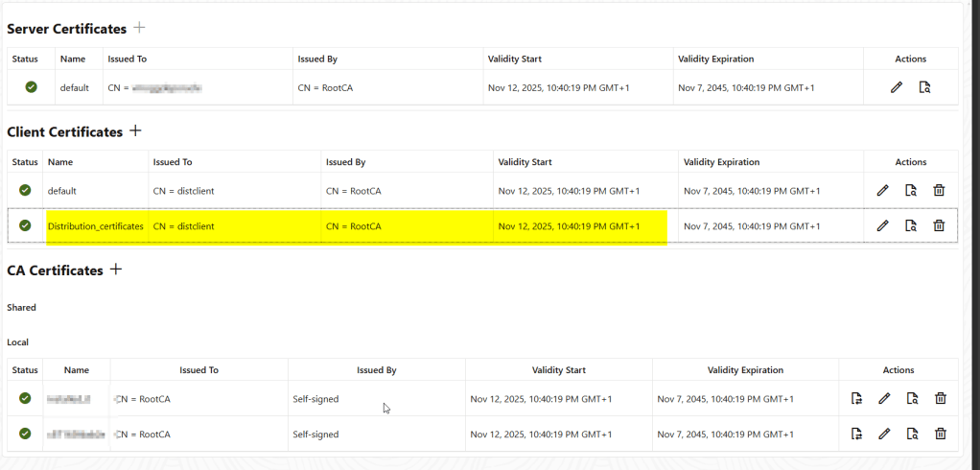Viewport: 980px width, 470px height.
Task: Edit the Distribution_certificates client certificate
Action: [883, 225]
